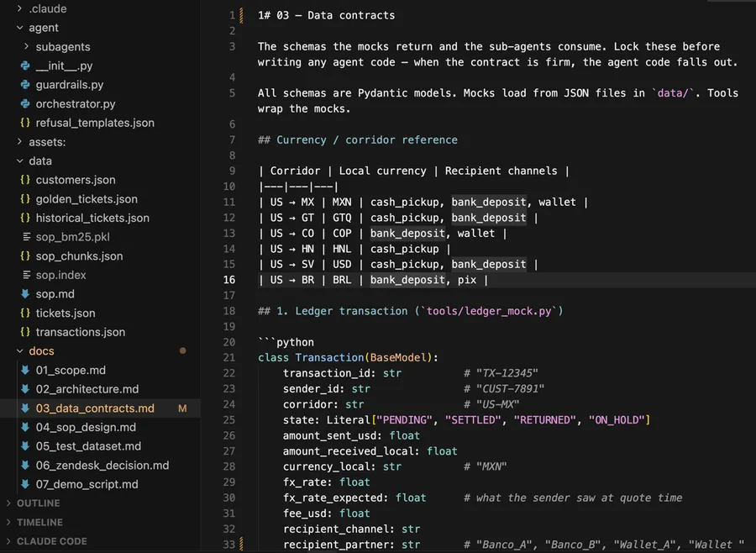756x553 pixels.
Task: Click 'pix' in the US → BR row
Action: 467,280
